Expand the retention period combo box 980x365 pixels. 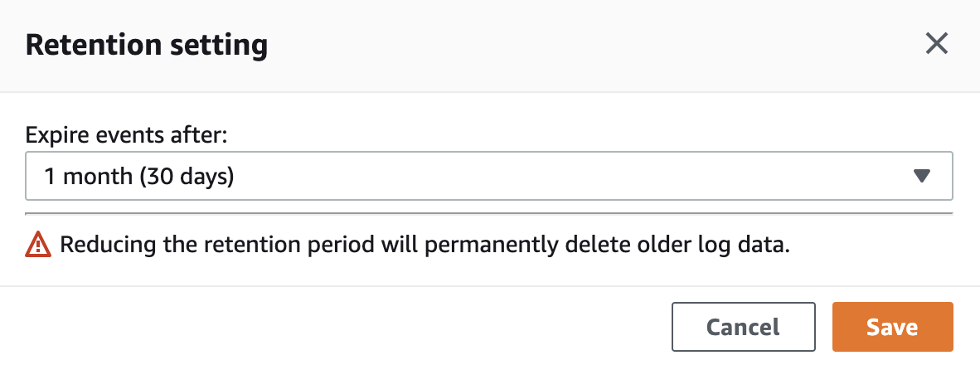coord(488,176)
